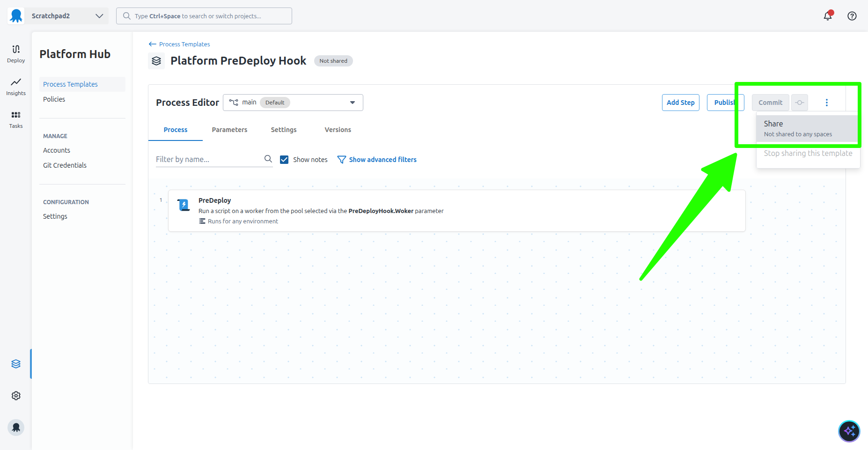Open the Versions tab

pyautogui.click(x=338, y=130)
